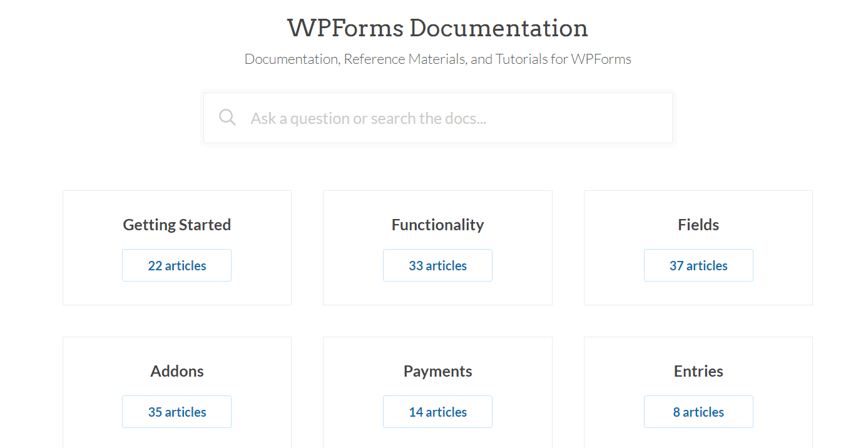View the 33 articles button

point(437,265)
